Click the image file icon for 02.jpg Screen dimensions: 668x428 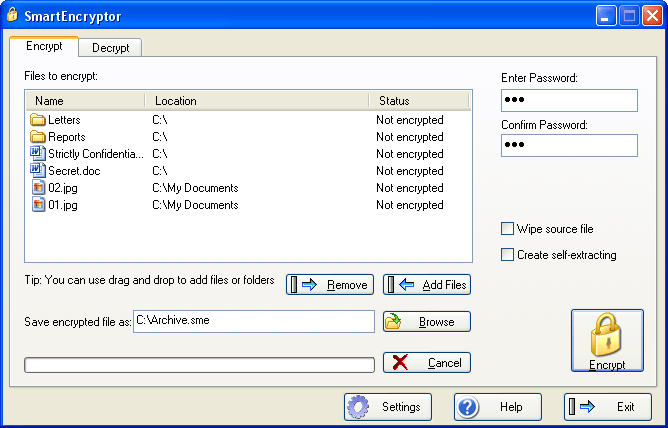[38, 188]
